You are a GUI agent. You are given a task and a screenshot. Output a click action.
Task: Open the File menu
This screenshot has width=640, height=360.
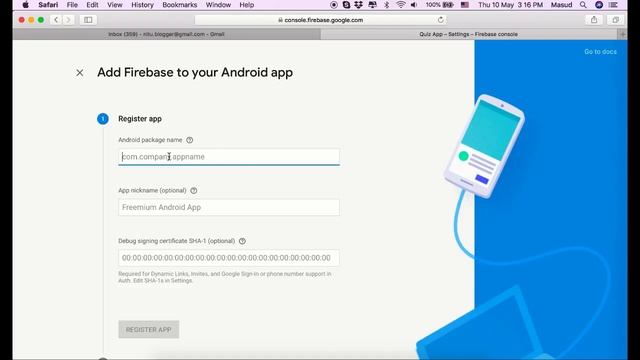coord(72,5)
